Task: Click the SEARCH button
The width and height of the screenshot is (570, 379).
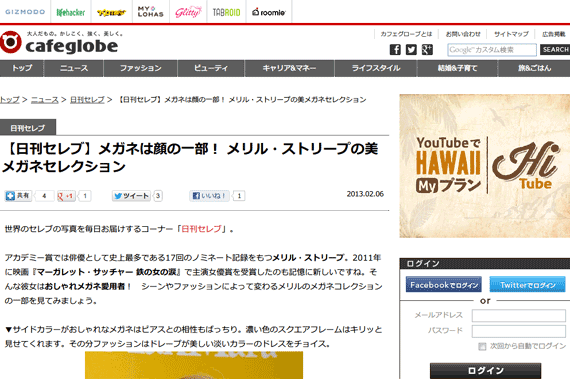Action: pyautogui.click(x=555, y=50)
